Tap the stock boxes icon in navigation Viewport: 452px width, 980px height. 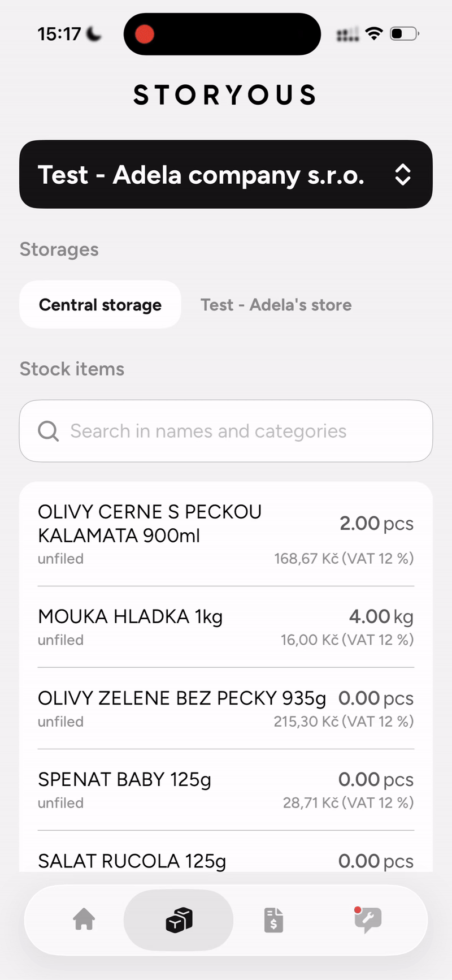click(179, 919)
